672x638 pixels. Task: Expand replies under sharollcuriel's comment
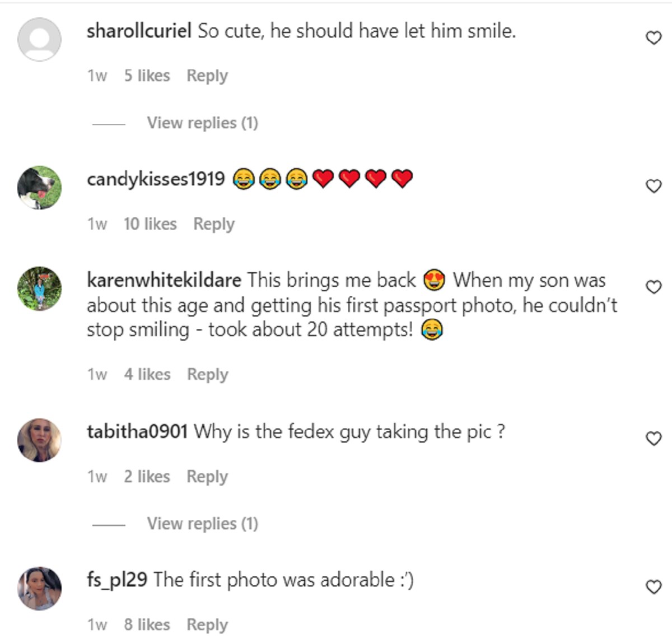(202, 123)
